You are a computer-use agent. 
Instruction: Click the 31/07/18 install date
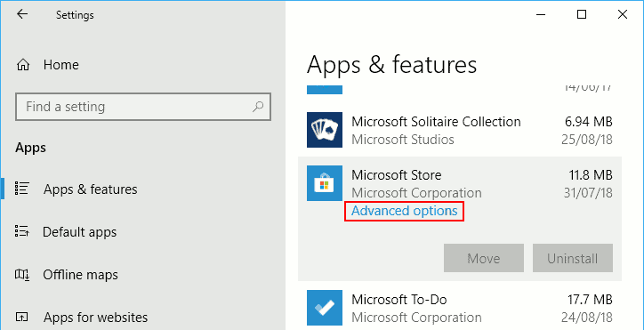[588, 193]
